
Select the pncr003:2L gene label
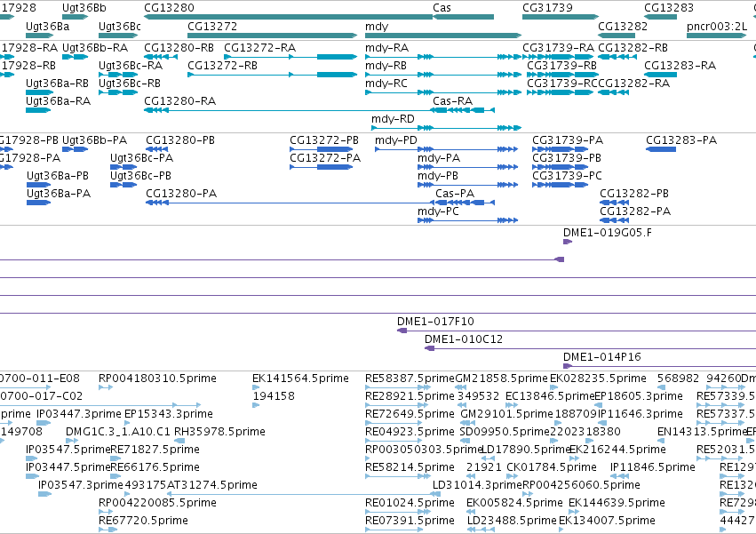click(717, 26)
